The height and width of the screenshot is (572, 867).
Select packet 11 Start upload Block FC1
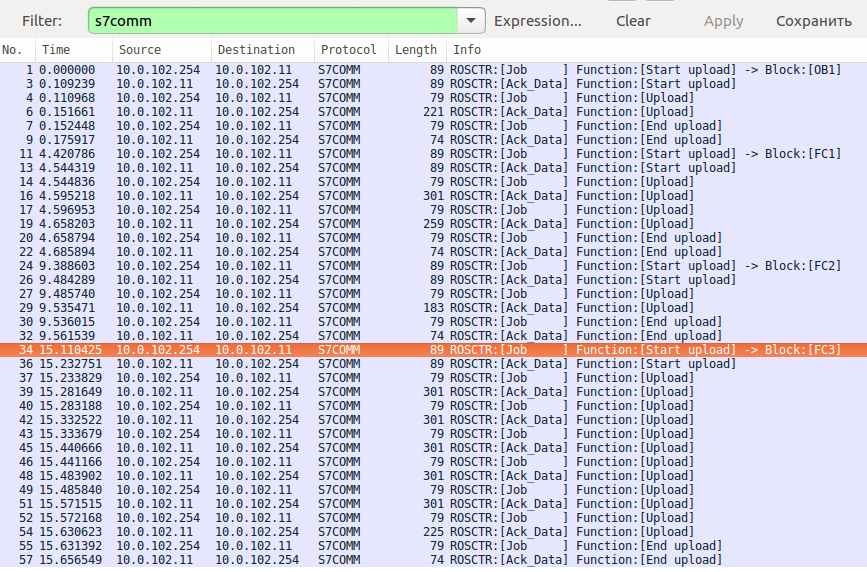tap(434, 154)
